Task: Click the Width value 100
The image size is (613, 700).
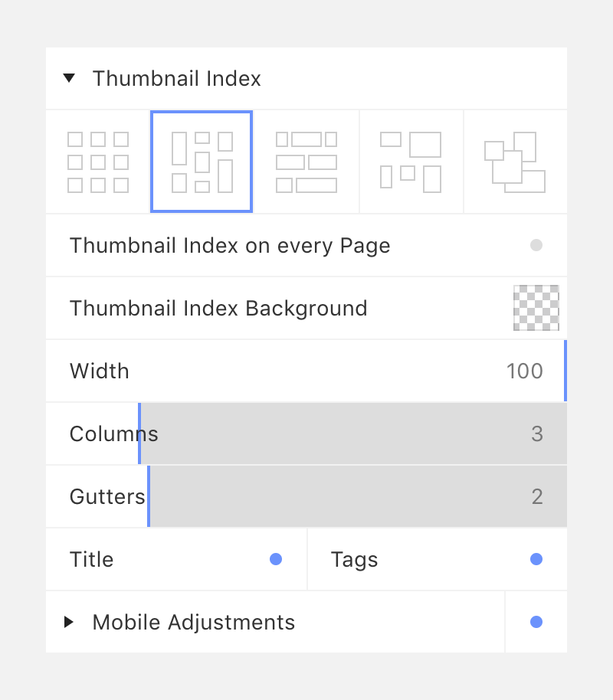Action: tap(525, 371)
